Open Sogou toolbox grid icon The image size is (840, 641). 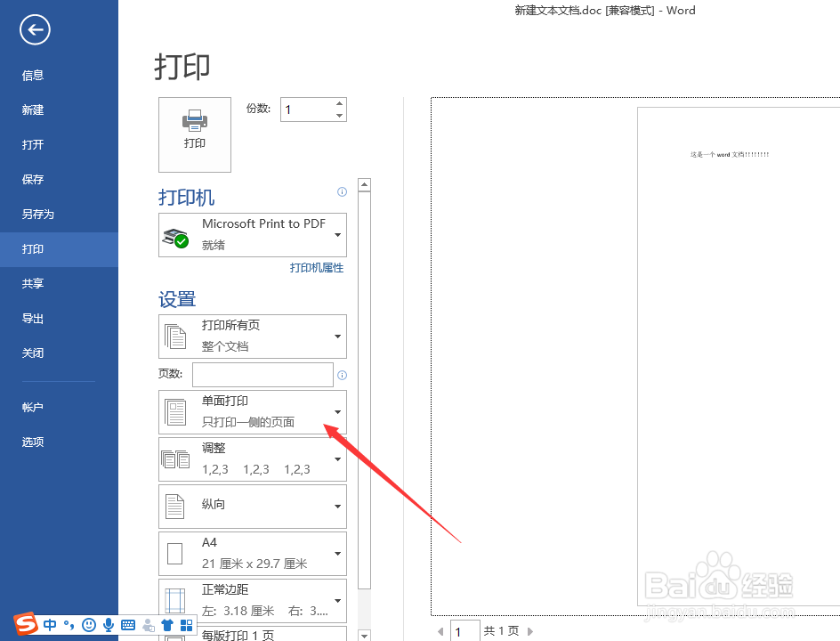[x=187, y=625]
